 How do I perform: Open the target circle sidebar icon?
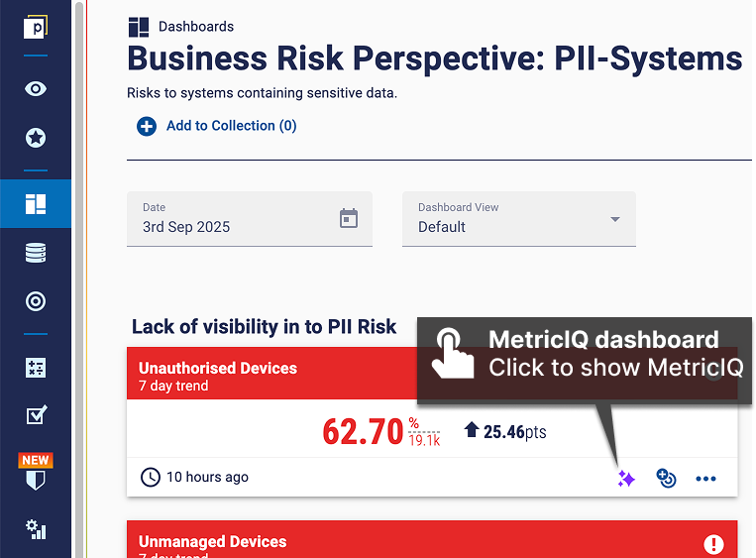click(x=36, y=301)
